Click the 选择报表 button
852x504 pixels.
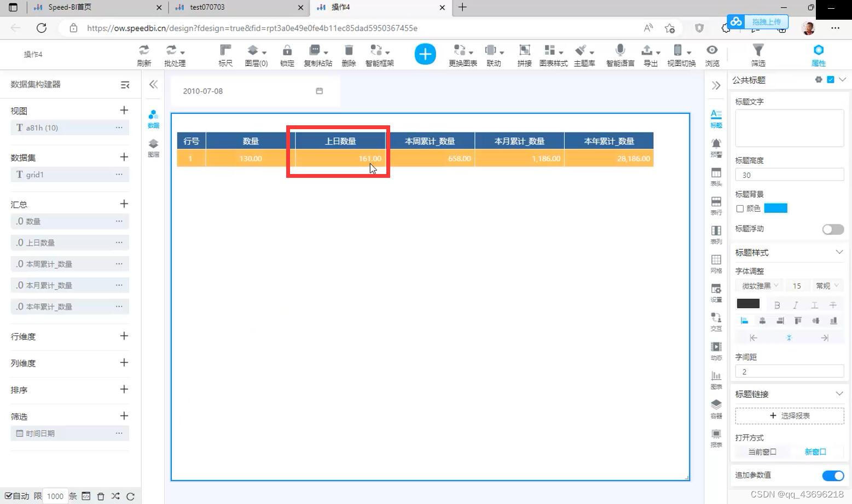(789, 416)
